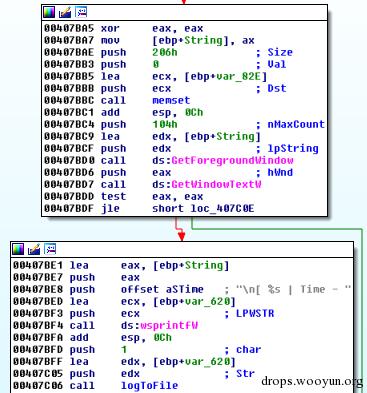Click the push 1 value at 00407BFD
The image size is (367, 393).
point(124,349)
